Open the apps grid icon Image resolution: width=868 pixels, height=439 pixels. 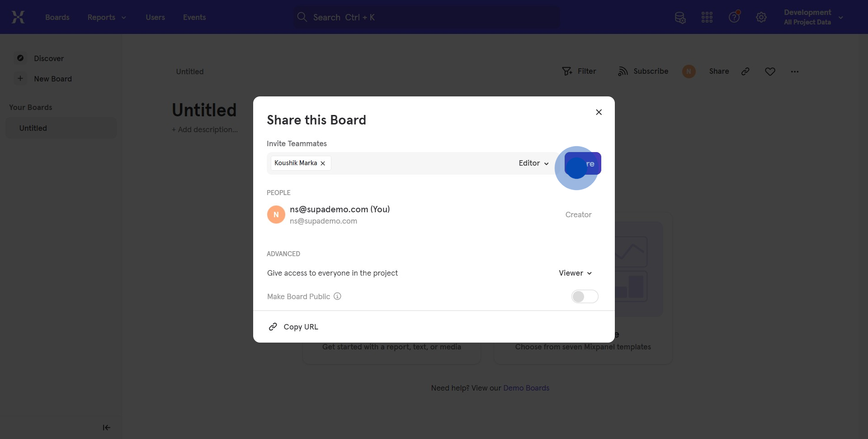point(707,18)
